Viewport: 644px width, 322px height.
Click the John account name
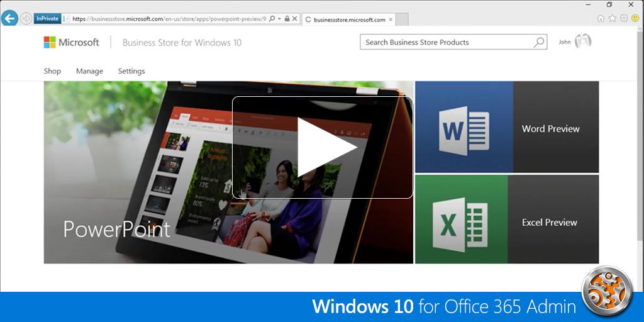565,42
